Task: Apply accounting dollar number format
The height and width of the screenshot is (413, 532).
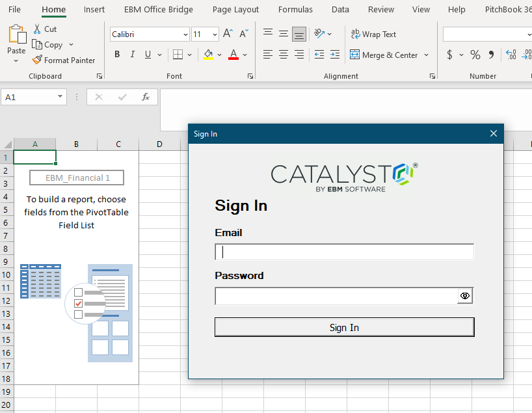Action: (x=449, y=55)
